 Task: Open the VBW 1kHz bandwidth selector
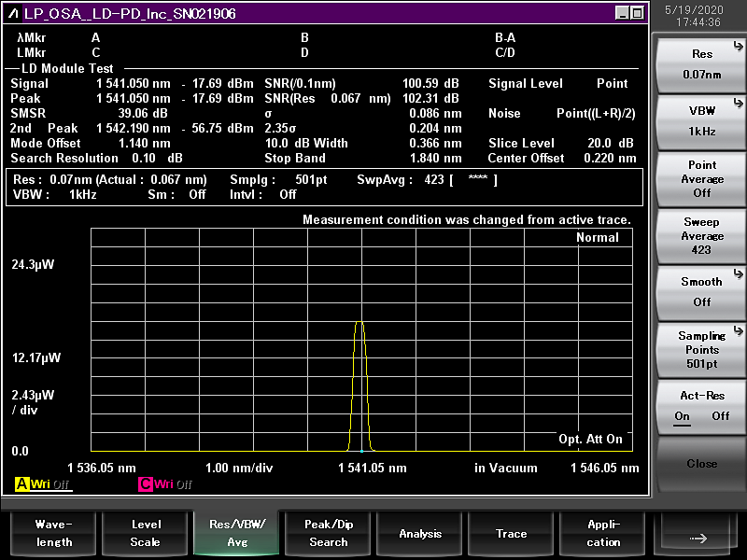tap(701, 121)
